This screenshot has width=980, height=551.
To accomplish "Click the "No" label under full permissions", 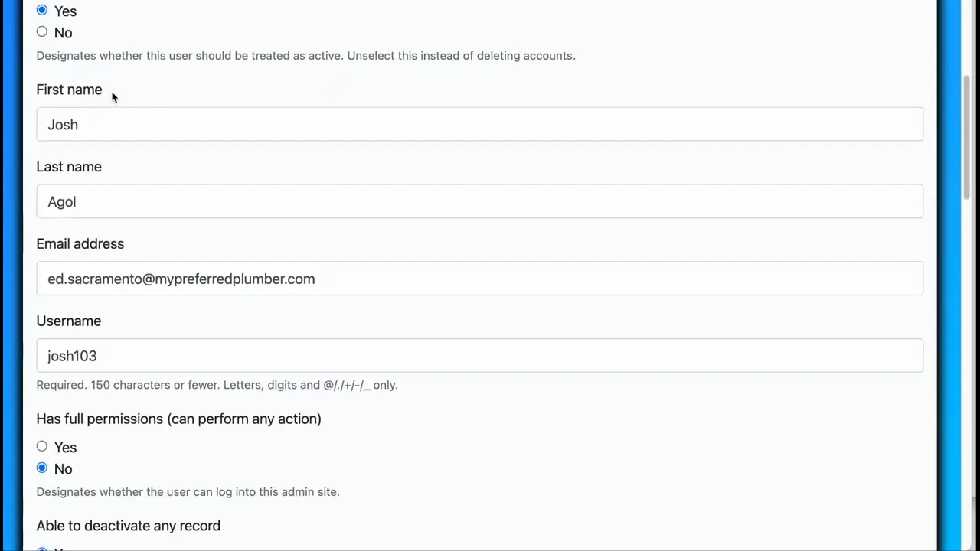I will (x=63, y=468).
